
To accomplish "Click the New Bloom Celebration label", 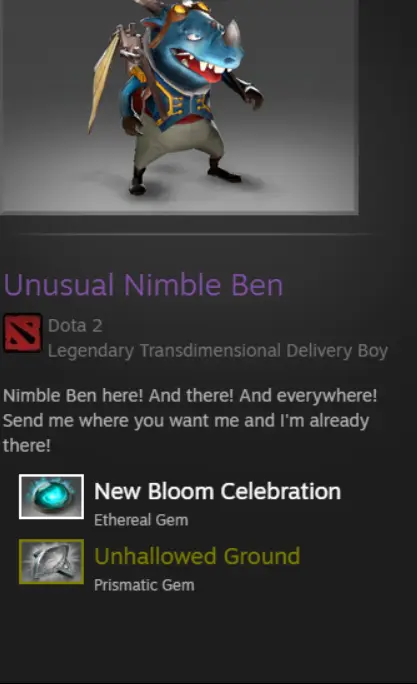I will tap(217, 492).
